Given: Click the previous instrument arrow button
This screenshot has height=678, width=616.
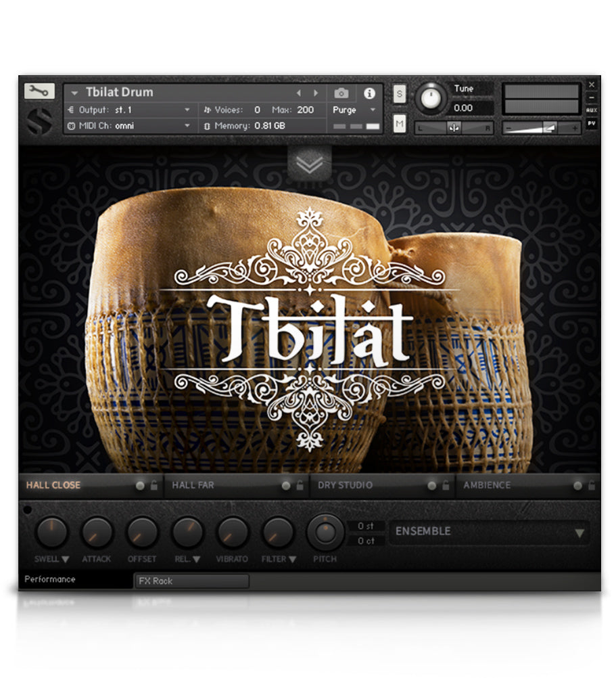Looking at the screenshot, I should point(299,91).
